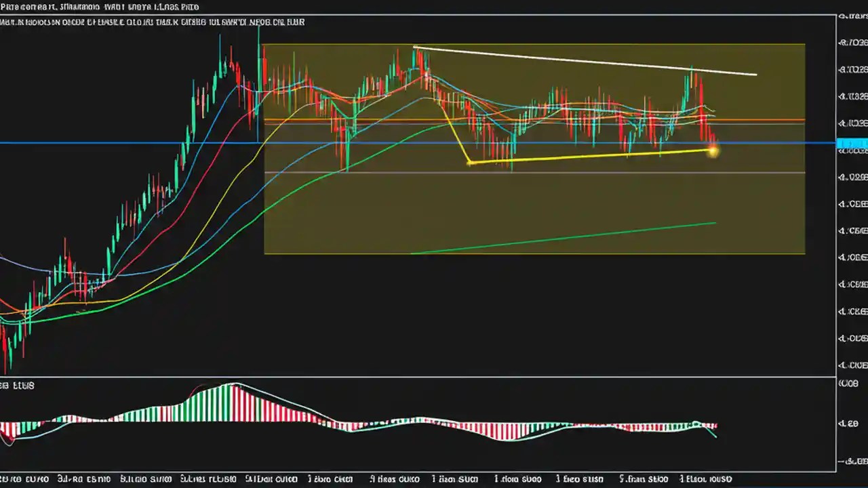Select the yellow support trendline

(590, 157)
